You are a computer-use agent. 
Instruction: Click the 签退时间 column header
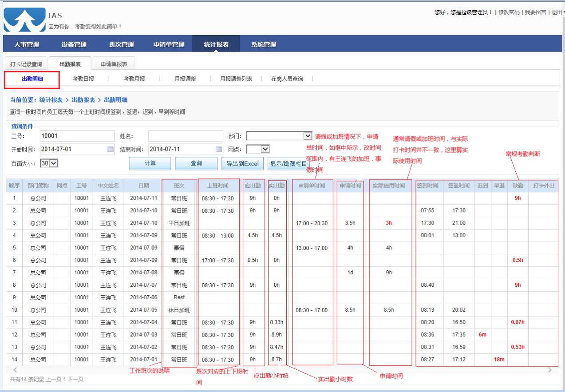pos(458,186)
